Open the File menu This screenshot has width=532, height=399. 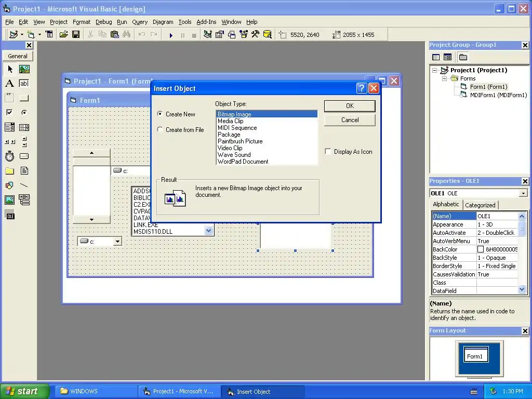click(9, 22)
